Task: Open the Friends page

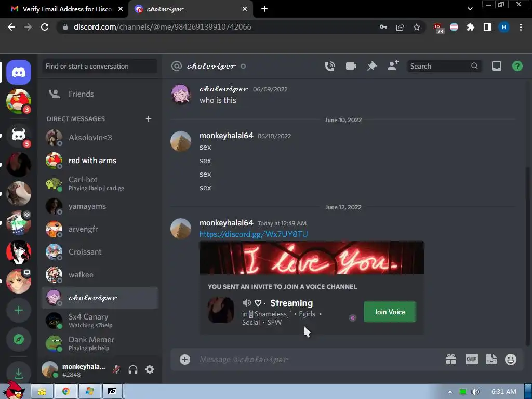Action: (100, 94)
